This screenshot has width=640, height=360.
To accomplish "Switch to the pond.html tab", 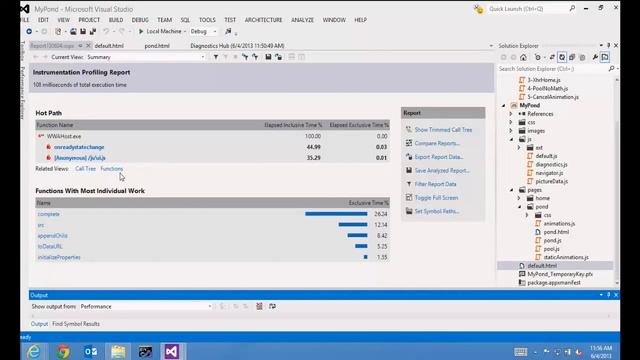I will tap(157, 46).
